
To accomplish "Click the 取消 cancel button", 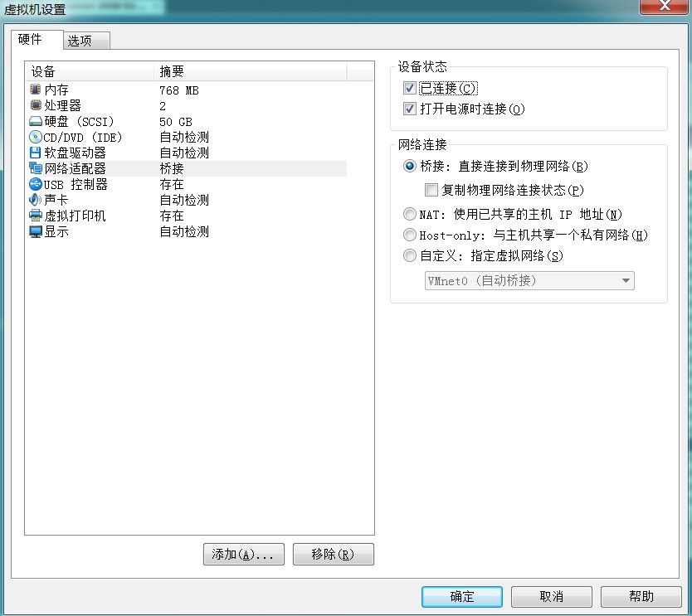I will 551,597.
